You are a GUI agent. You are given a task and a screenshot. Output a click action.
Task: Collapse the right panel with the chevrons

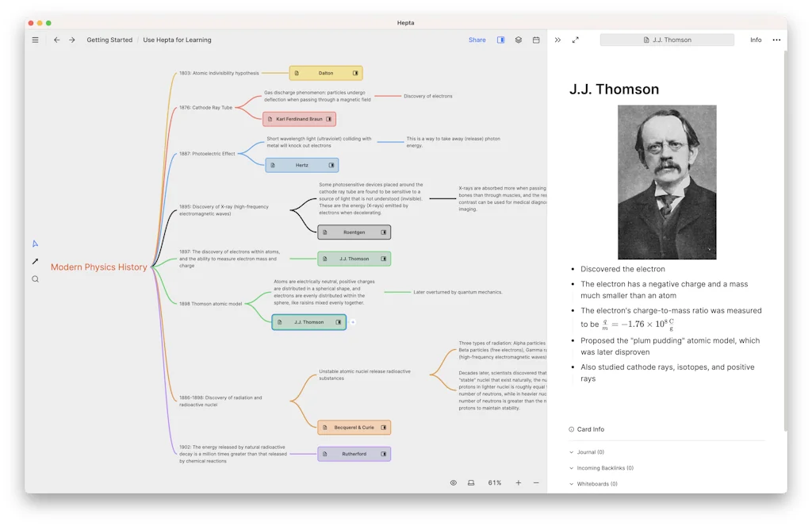557,39
